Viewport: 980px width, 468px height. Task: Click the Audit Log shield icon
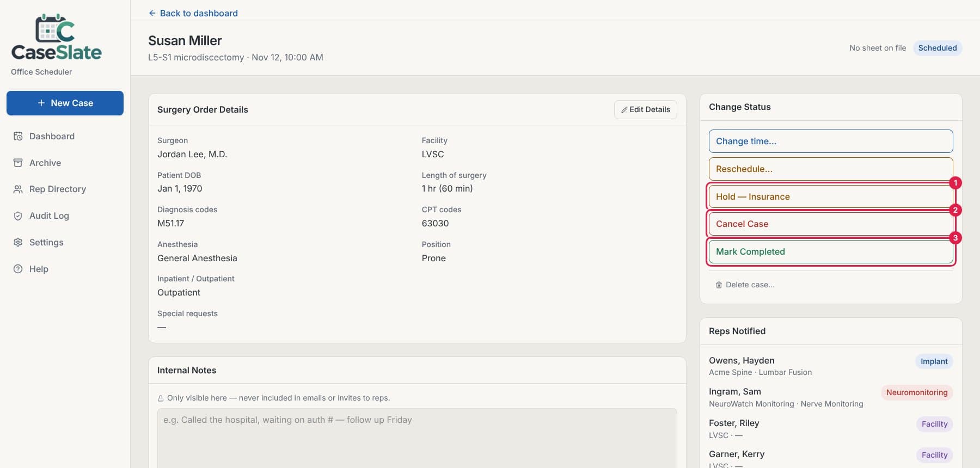(18, 215)
